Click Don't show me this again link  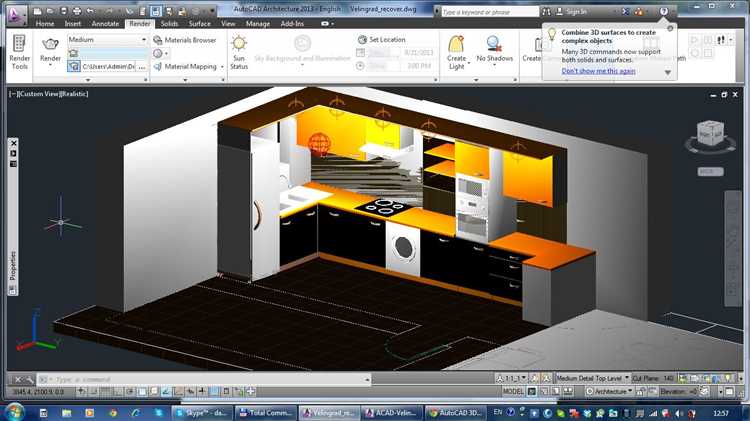[598, 71]
